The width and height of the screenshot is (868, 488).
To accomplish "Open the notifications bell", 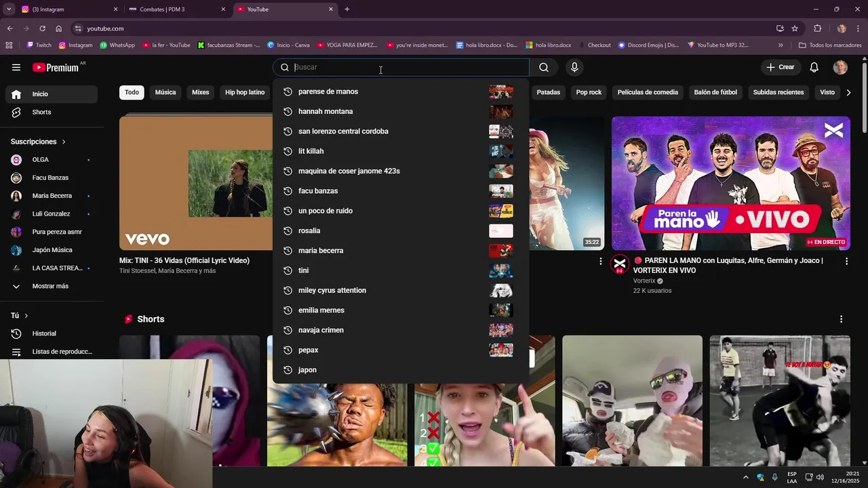I will 814,67.
